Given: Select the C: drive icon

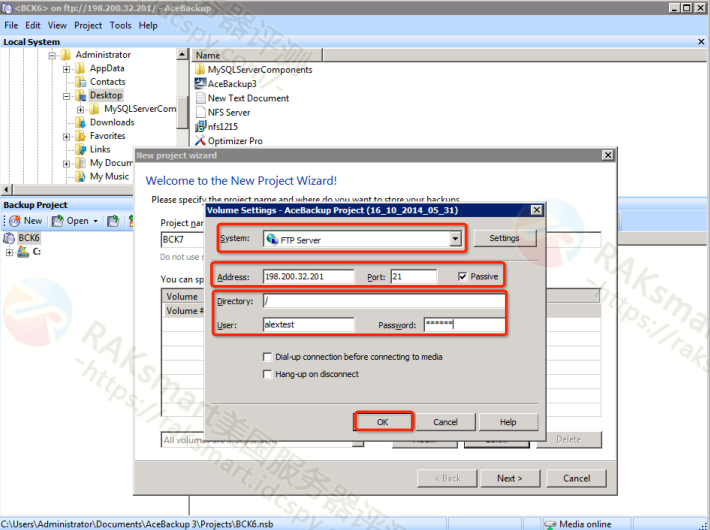Looking at the screenshot, I should [23, 252].
